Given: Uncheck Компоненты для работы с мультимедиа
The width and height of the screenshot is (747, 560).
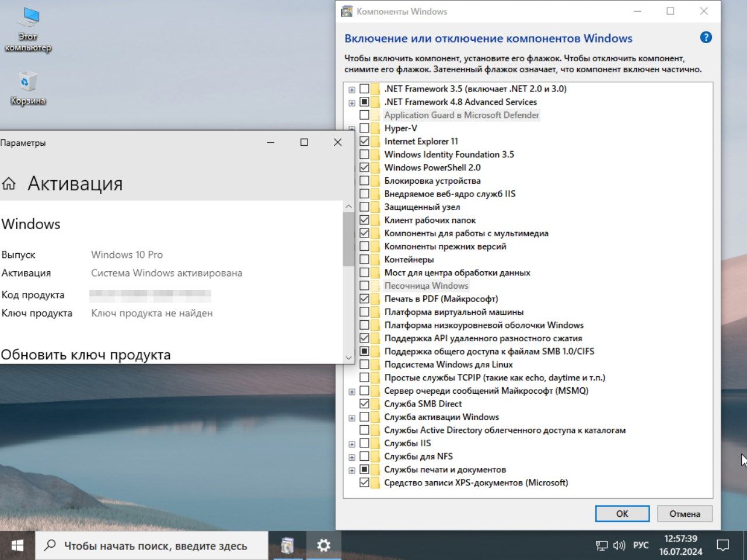Looking at the screenshot, I should (364, 233).
